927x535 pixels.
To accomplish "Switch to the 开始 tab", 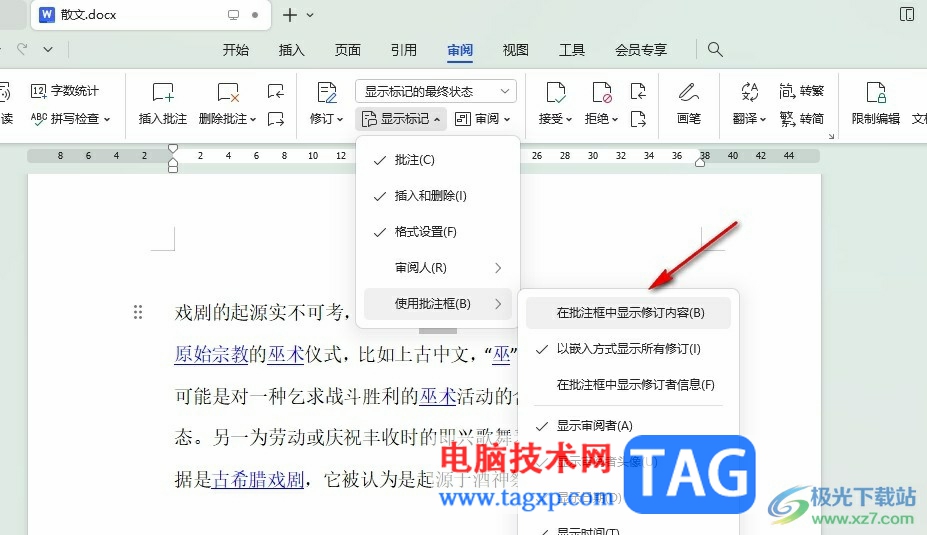I will [x=235, y=50].
